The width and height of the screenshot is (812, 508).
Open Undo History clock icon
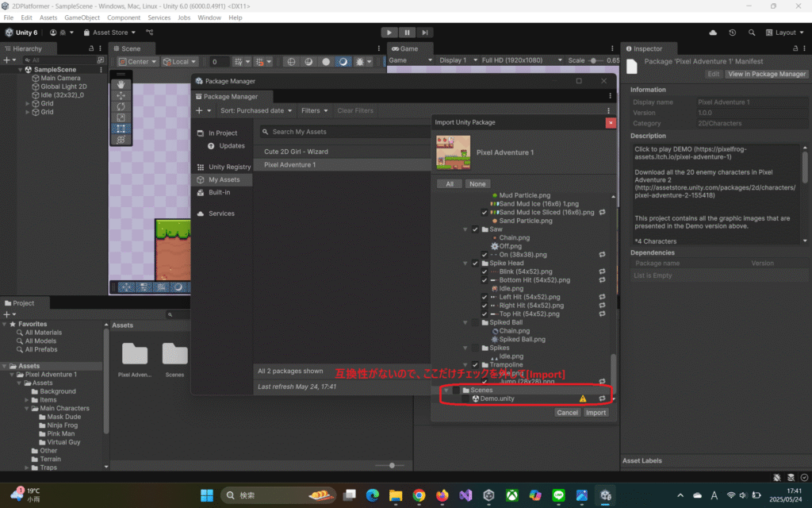(x=732, y=32)
